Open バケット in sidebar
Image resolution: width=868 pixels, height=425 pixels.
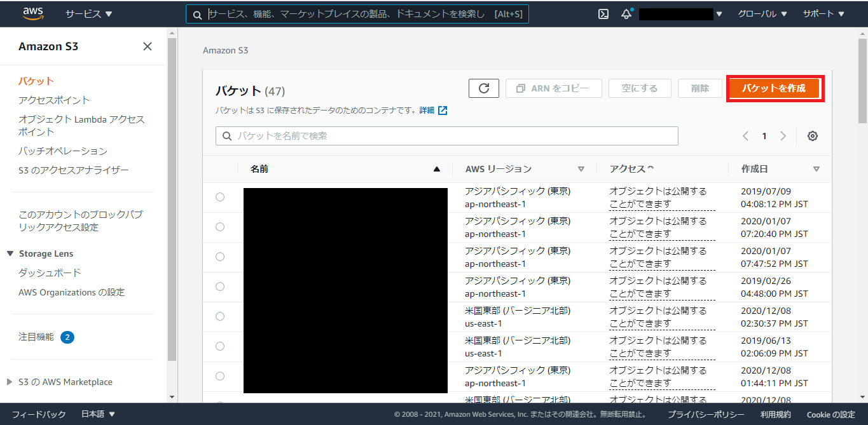[36, 81]
